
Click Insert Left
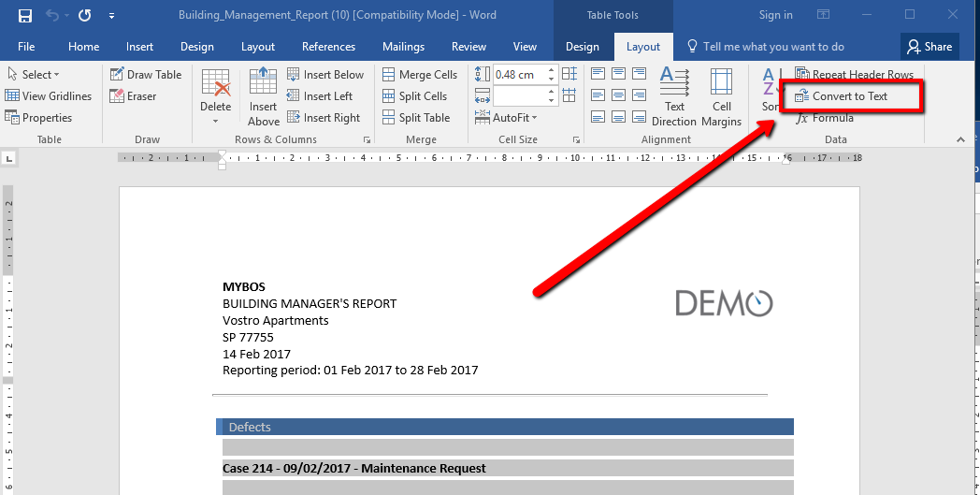tap(320, 95)
